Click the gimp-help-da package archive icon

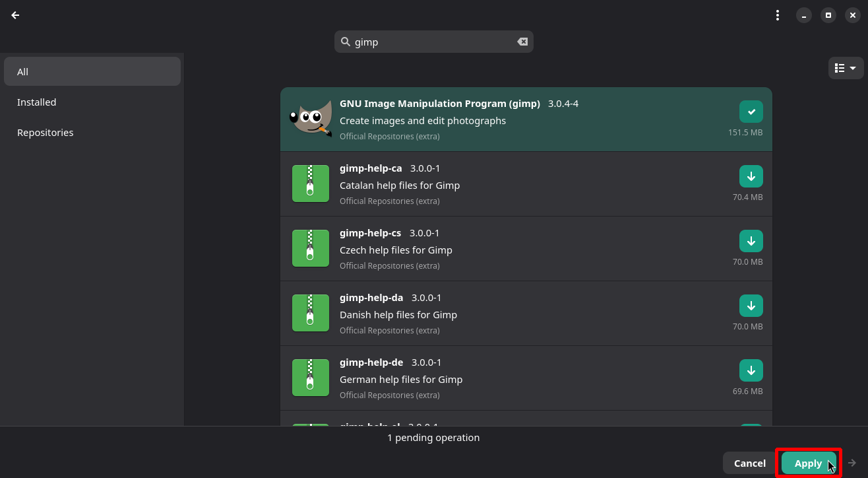pos(310,314)
